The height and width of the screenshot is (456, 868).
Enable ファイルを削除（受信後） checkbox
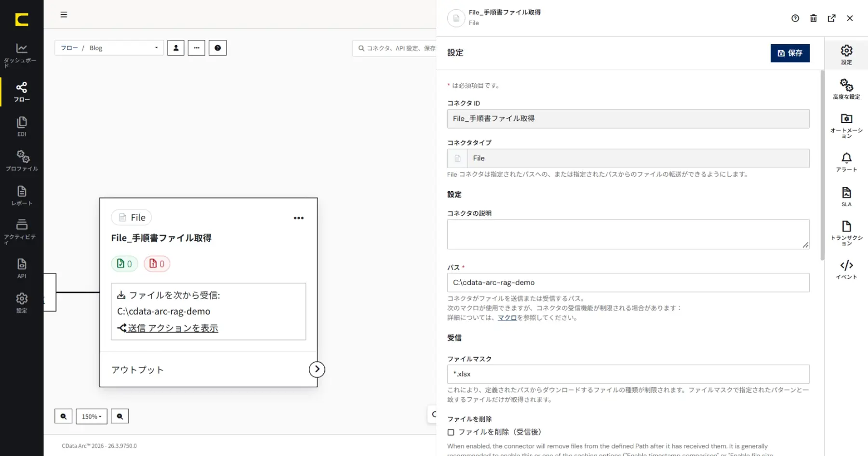coord(451,432)
